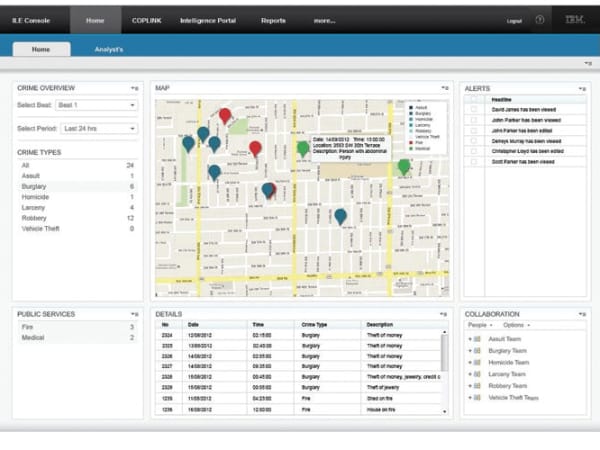Click the IBM logo in header

[574, 20]
